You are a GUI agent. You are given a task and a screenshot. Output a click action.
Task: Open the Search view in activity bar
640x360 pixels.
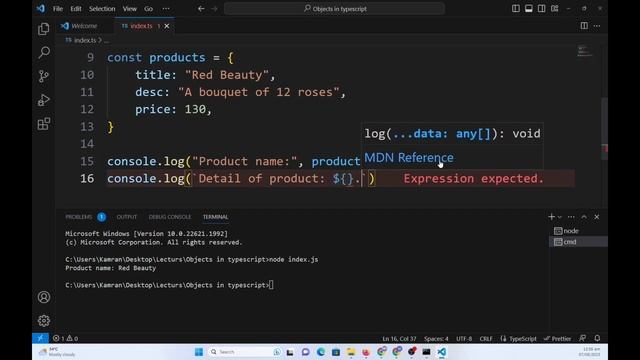[x=44, y=52]
